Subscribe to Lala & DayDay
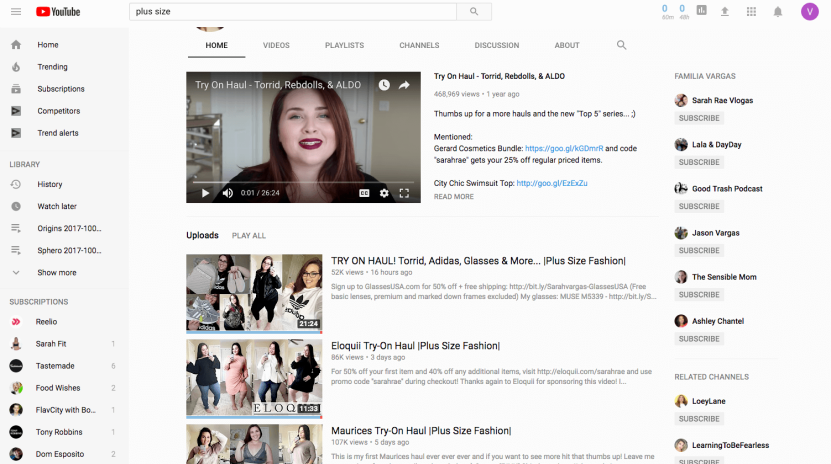Image resolution: width=831 pixels, height=464 pixels. (699, 162)
